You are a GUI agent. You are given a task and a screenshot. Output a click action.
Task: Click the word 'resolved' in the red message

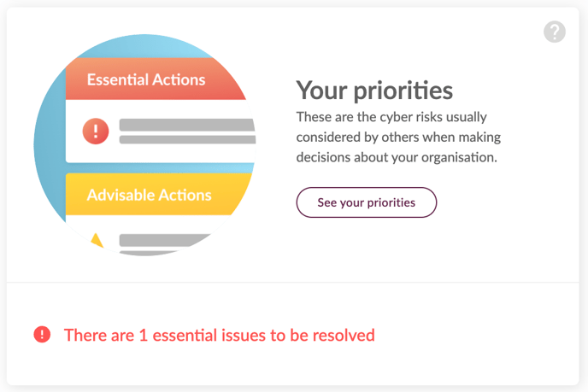(x=341, y=335)
